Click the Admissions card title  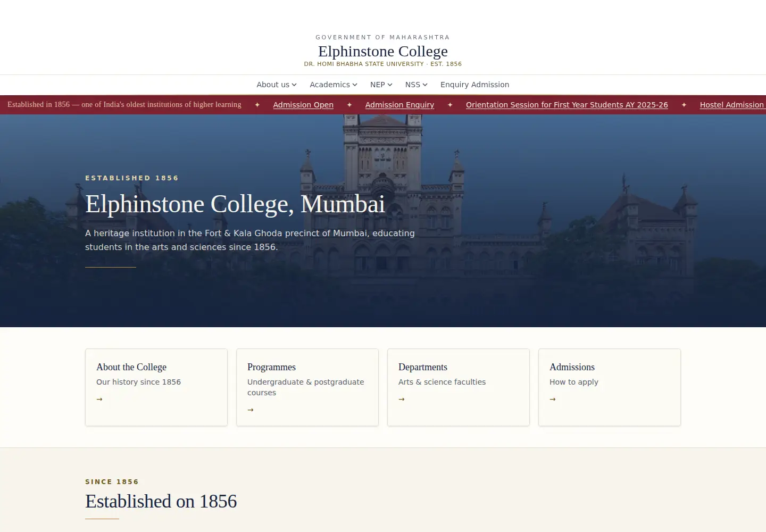click(572, 367)
